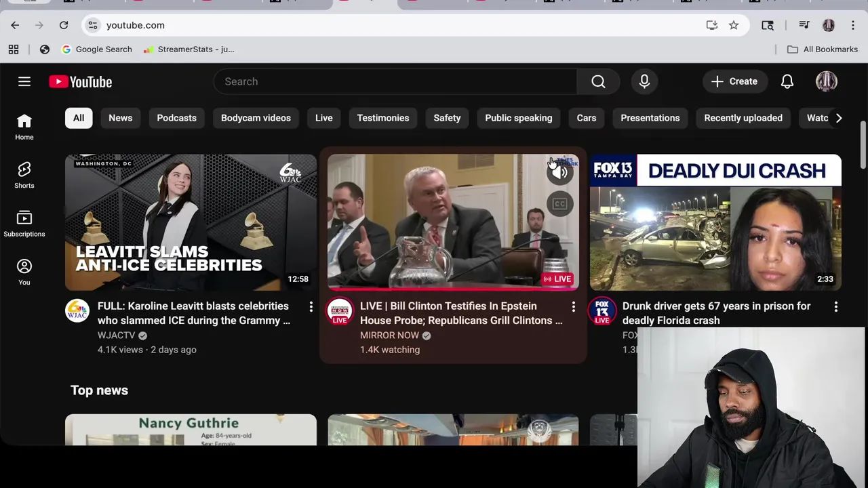Click the page vertical scrollbar
868x488 pixels.
(863, 146)
